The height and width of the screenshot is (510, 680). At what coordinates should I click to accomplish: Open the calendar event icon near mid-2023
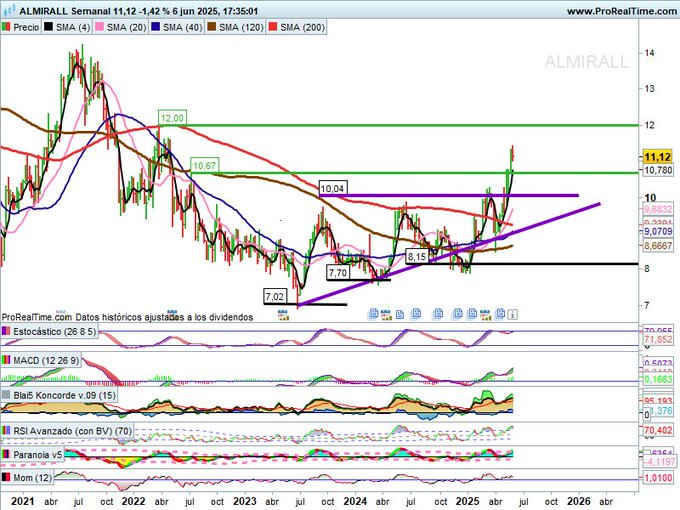click(283, 315)
